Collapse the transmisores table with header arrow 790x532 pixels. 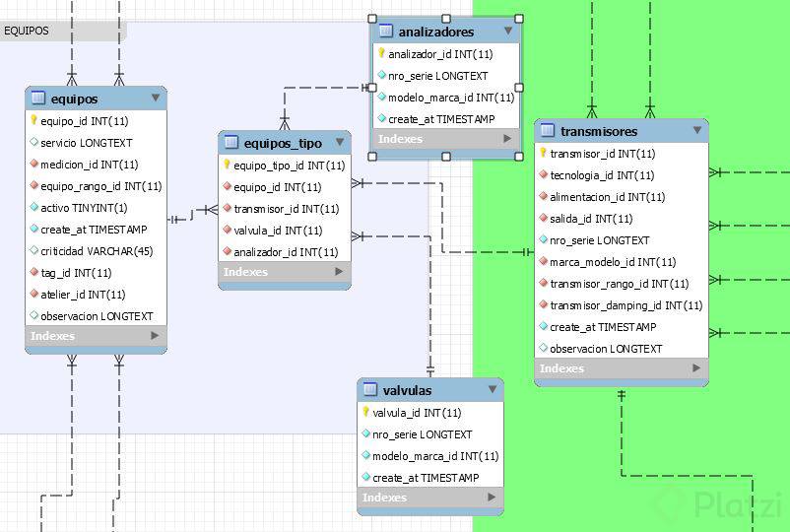pos(697,130)
